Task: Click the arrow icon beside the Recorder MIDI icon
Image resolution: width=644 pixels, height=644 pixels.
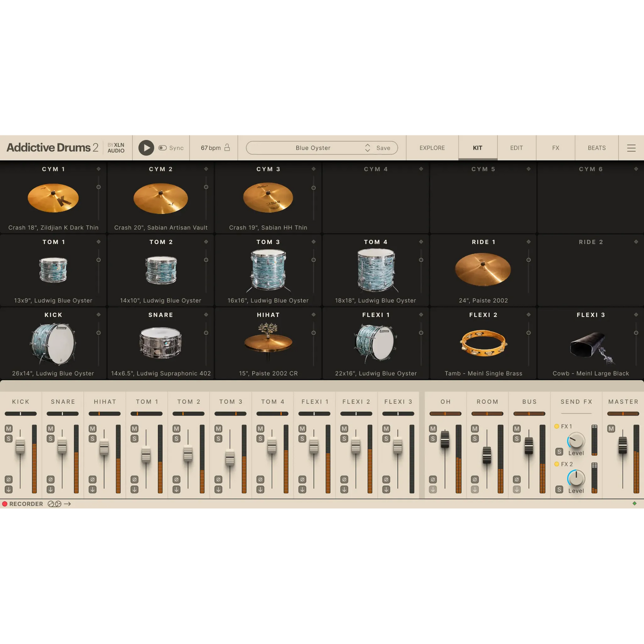Action: (x=68, y=504)
